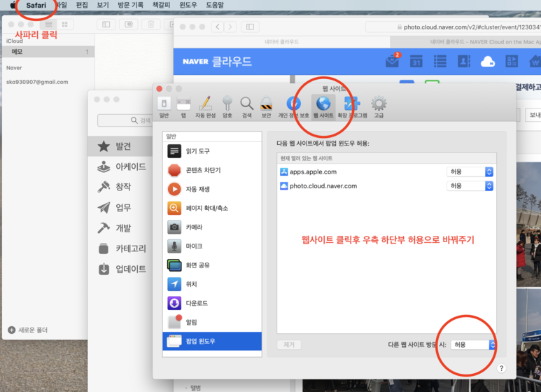Open the 고급 preferences gear tab

(x=379, y=108)
